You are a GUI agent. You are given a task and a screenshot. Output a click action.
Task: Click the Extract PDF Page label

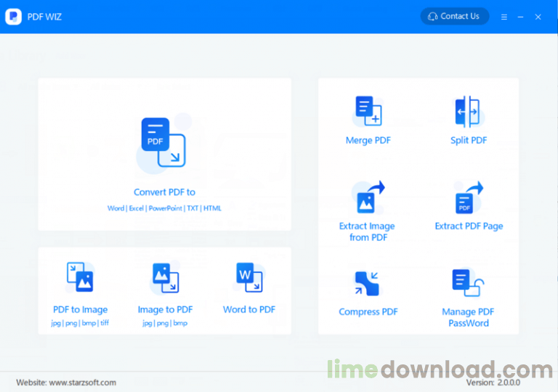coord(469,226)
